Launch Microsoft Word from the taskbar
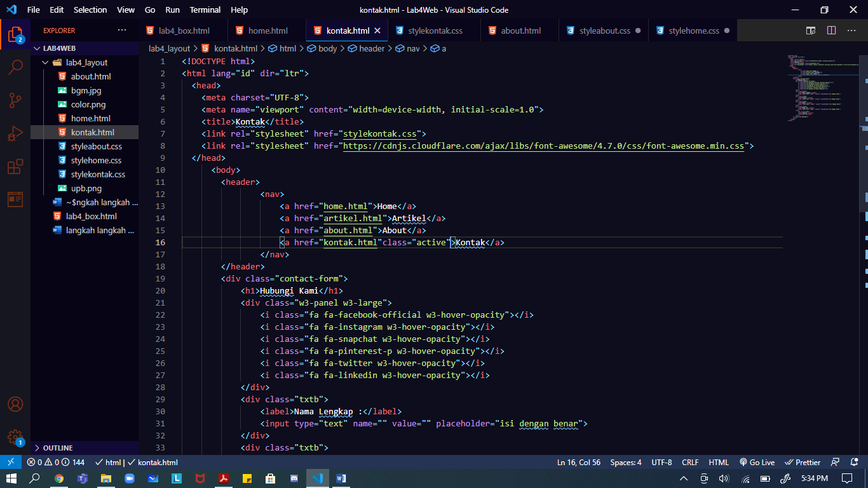The image size is (868, 488). 341,478
